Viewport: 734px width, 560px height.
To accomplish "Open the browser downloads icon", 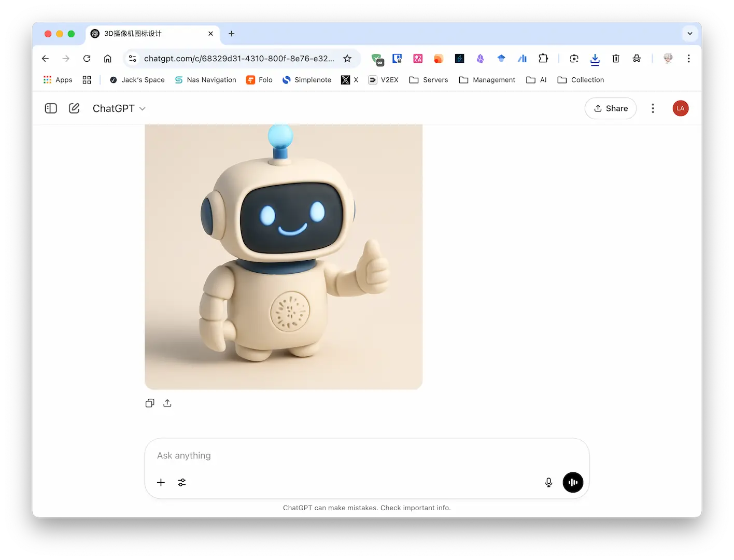I will tap(595, 59).
